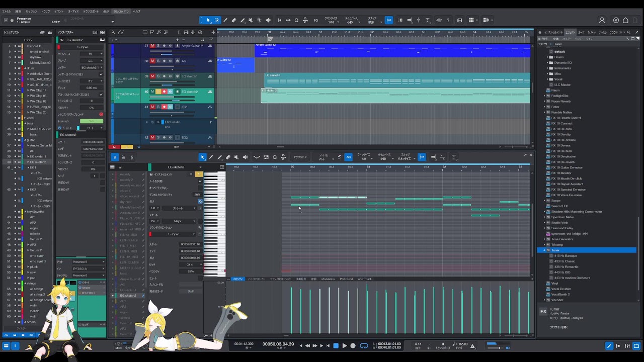Open the Major scale dropdown in editor

(x=180, y=221)
